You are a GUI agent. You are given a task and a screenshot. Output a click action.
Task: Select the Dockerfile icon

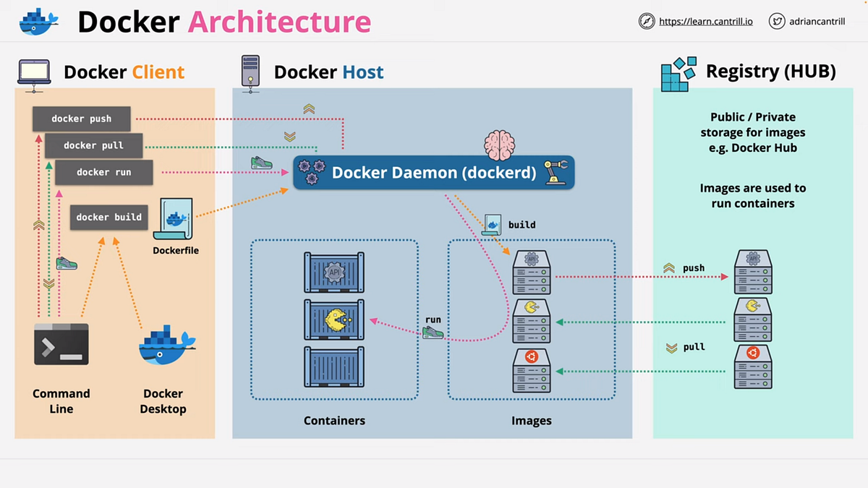tap(175, 217)
